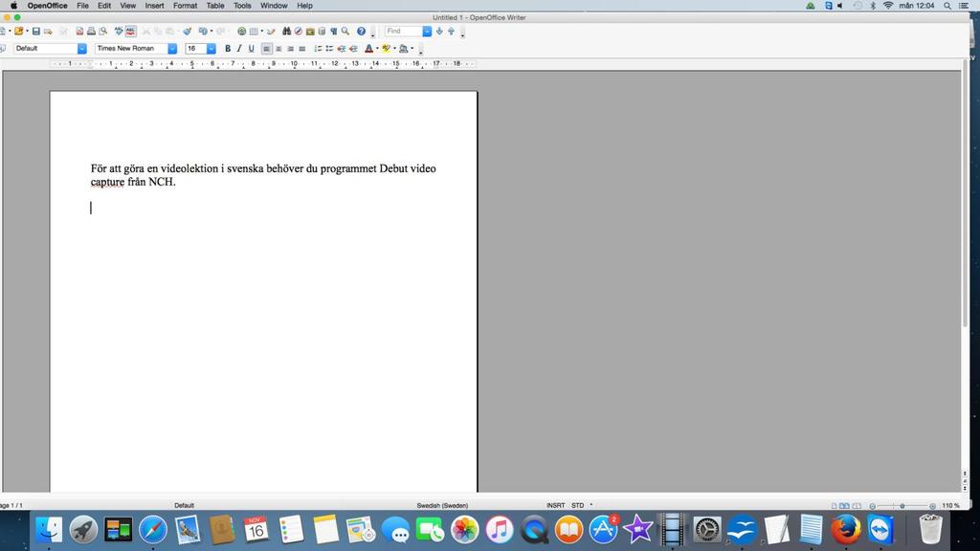
Task: Click Default page style in status bar
Action: [x=184, y=505]
